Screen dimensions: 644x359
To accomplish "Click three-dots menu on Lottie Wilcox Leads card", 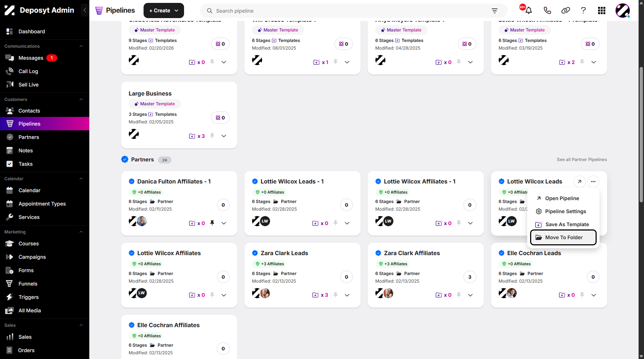I will pos(593,182).
